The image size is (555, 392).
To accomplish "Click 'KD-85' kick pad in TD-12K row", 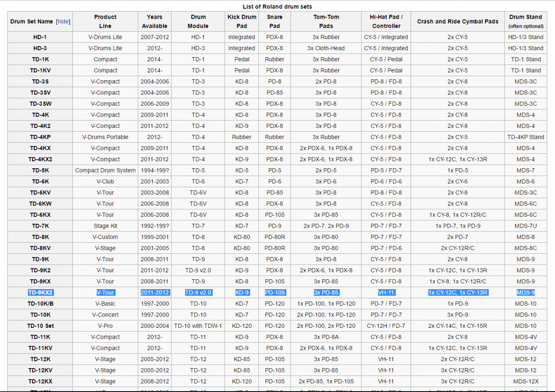I will pyautogui.click(x=242, y=359).
